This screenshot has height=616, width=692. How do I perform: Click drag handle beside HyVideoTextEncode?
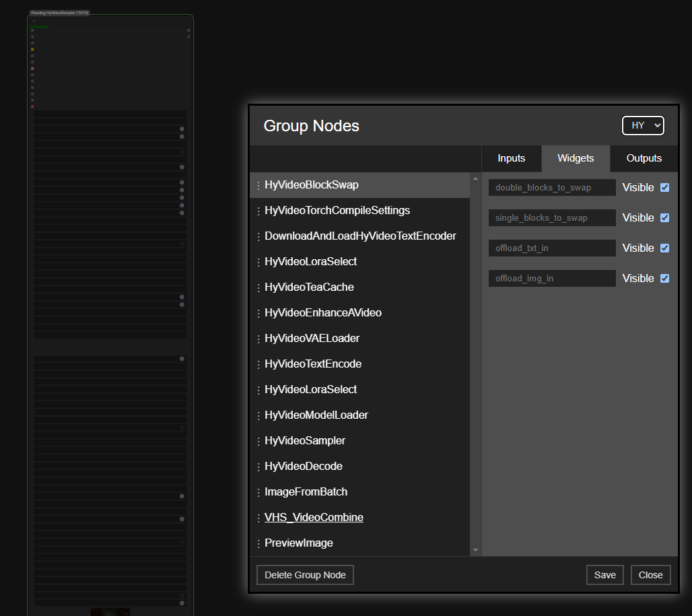[258, 365]
